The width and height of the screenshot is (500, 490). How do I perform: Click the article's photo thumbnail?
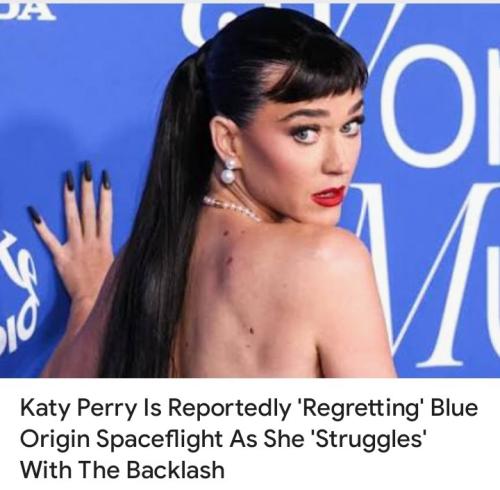pyautogui.click(x=250, y=191)
